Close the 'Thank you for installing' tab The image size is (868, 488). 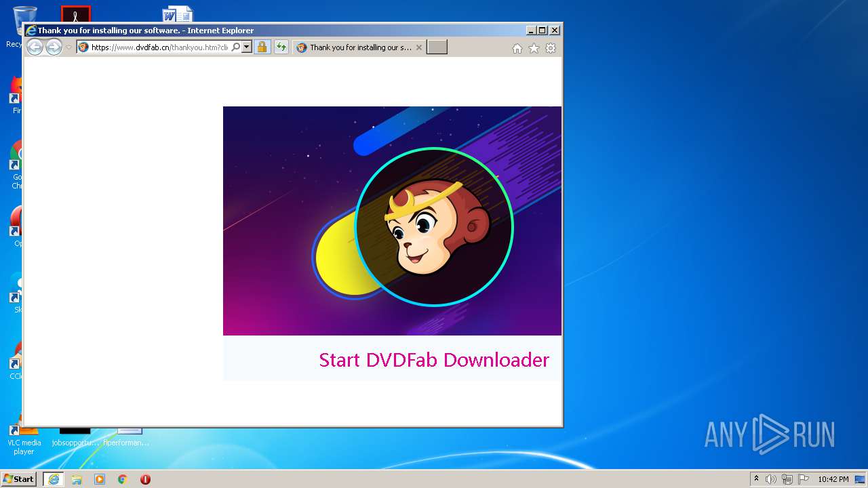(x=419, y=47)
